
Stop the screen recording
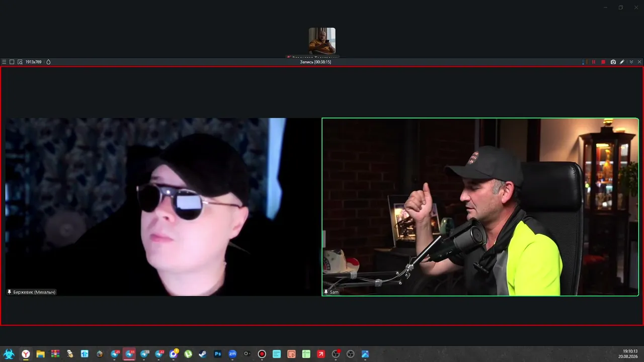click(x=603, y=62)
